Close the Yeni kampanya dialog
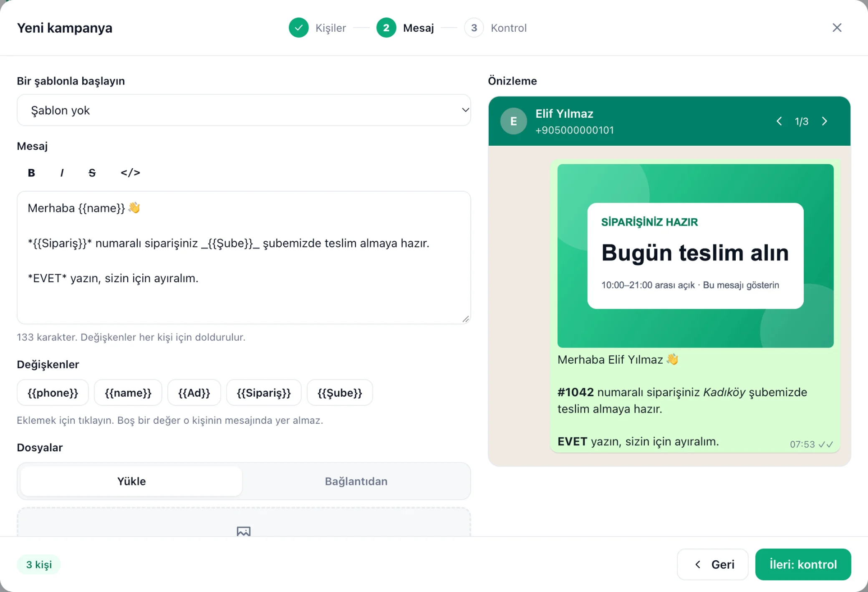The width and height of the screenshot is (868, 592). 837,28
